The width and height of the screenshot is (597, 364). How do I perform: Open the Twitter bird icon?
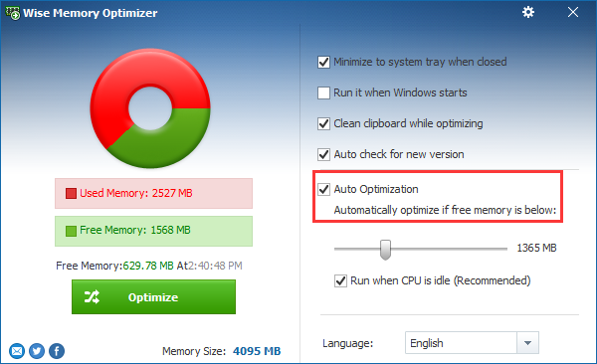point(37,351)
